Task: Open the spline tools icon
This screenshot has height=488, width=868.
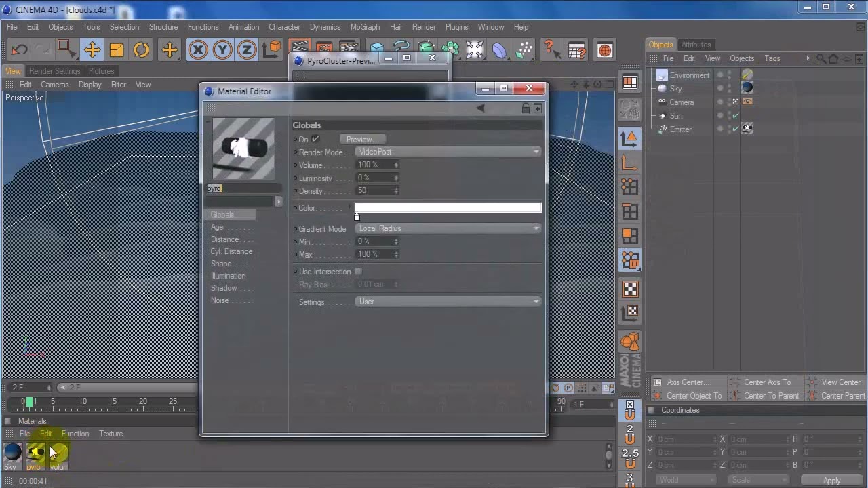Action: [x=401, y=49]
